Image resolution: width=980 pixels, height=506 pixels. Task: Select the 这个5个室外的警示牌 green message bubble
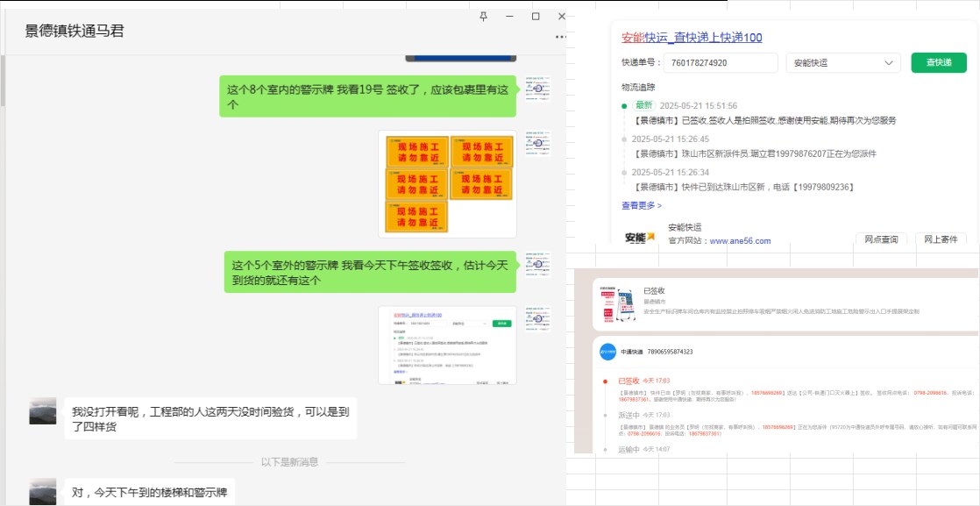click(371, 272)
